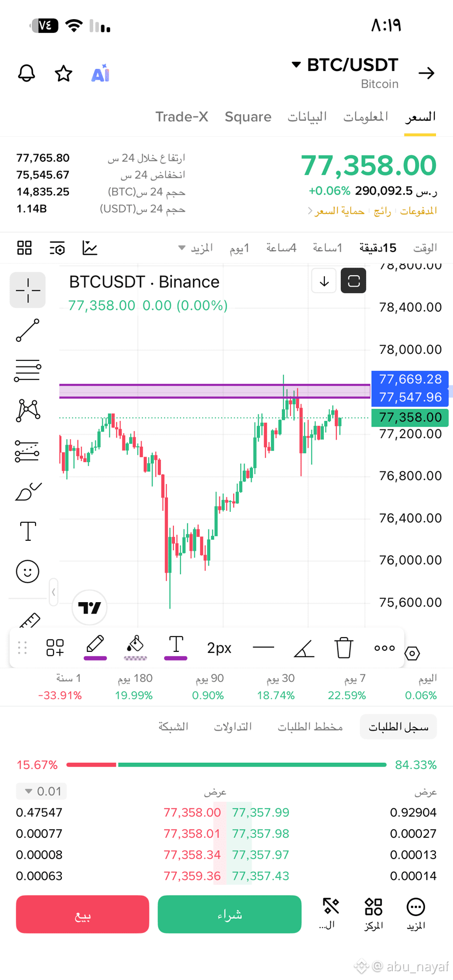Select the 30 يوم performance range
This screenshot has width=453, height=980.
(276, 687)
